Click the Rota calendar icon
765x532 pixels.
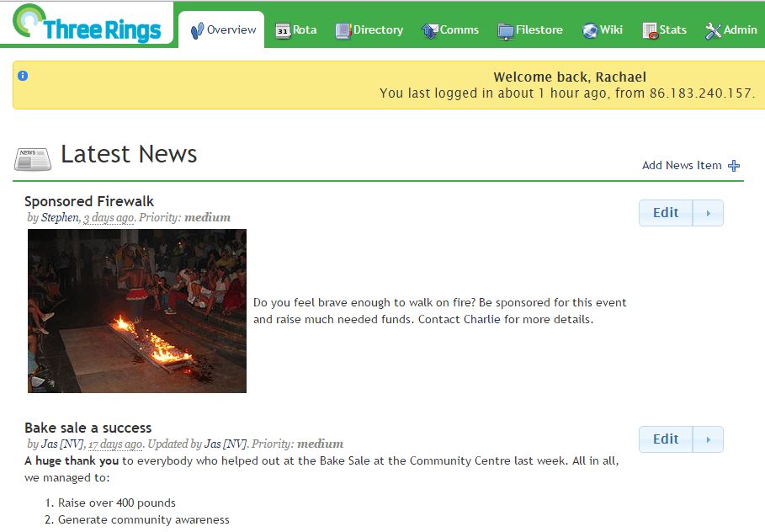283,31
